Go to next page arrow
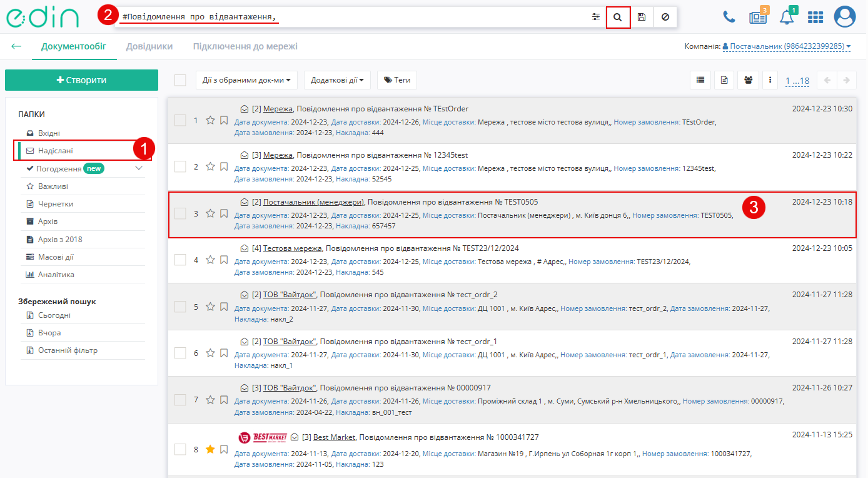 pyautogui.click(x=847, y=80)
